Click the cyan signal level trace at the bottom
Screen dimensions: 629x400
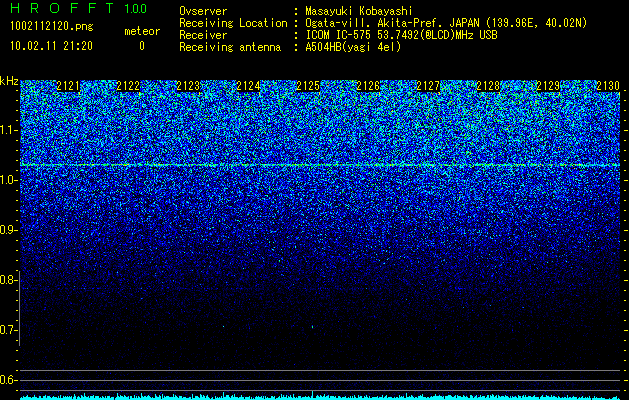(320, 396)
